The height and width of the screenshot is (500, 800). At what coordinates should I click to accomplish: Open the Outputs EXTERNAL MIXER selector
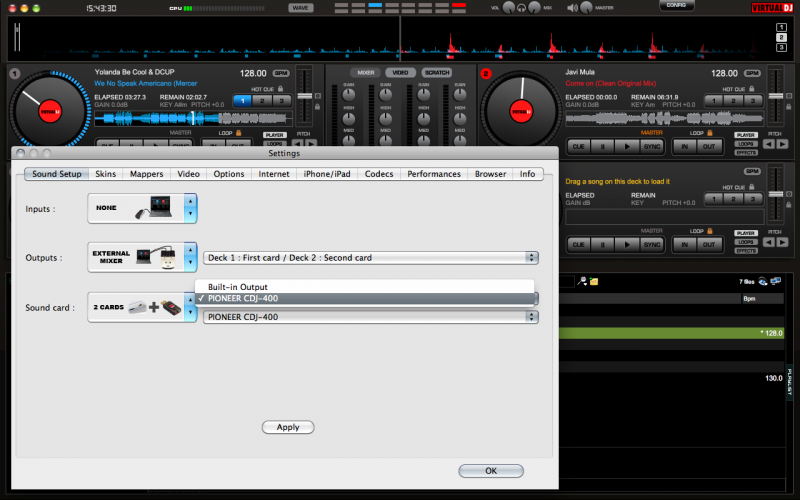tap(142, 257)
